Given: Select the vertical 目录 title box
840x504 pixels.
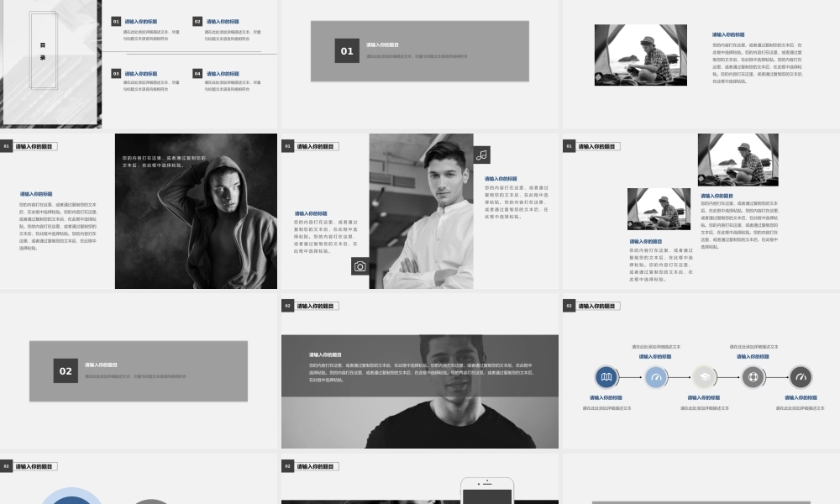Looking at the screenshot, I should 43,50.
